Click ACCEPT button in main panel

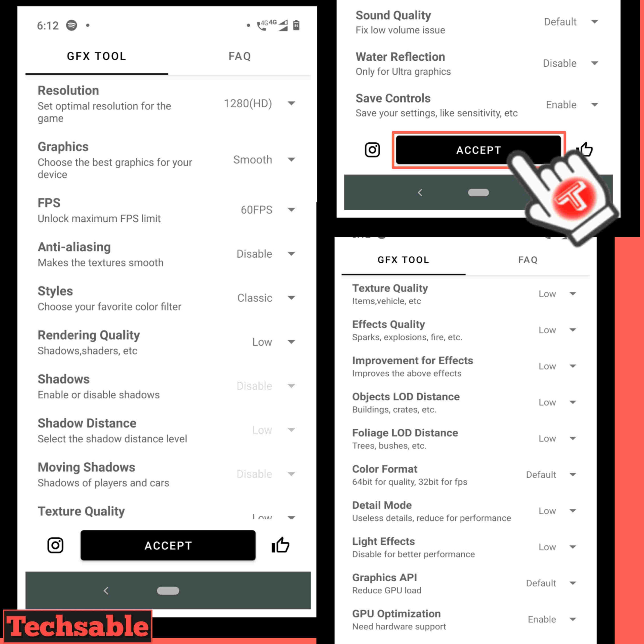pyautogui.click(x=168, y=545)
